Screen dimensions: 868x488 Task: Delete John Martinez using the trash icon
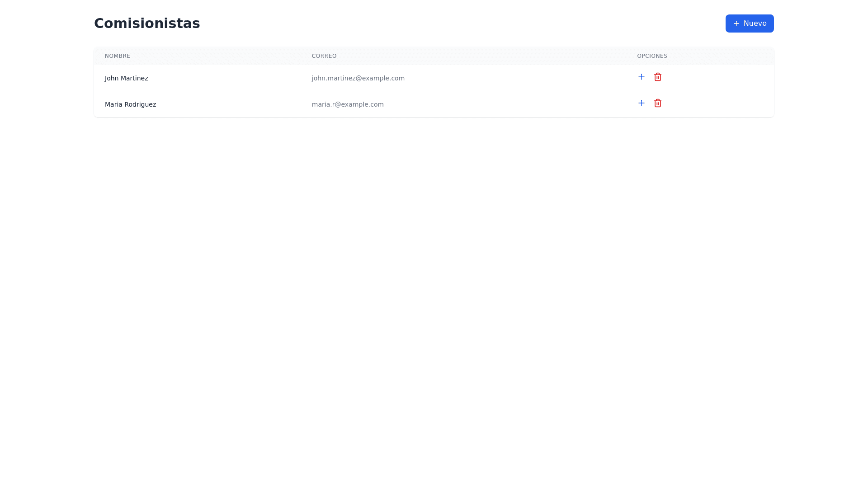coord(658,77)
